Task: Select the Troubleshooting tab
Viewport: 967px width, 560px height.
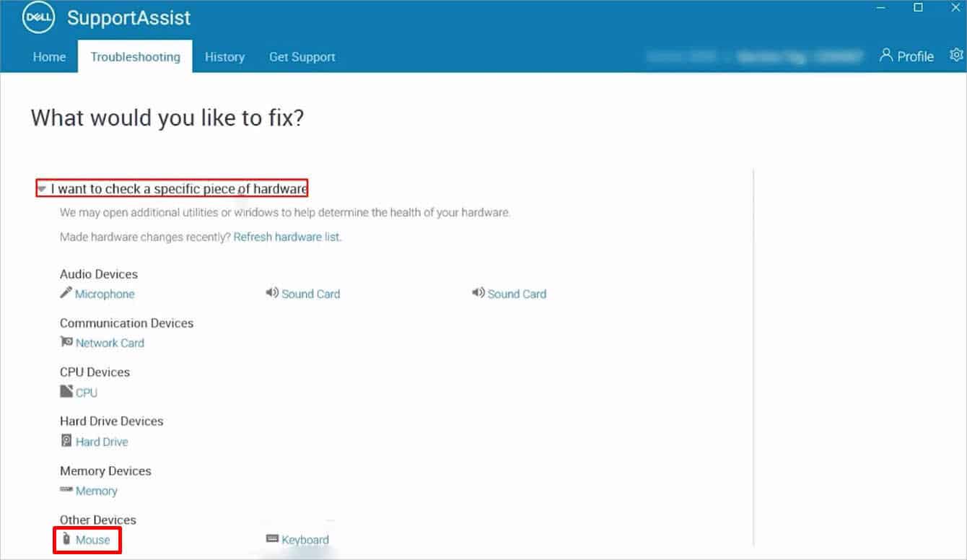Action: [136, 56]
